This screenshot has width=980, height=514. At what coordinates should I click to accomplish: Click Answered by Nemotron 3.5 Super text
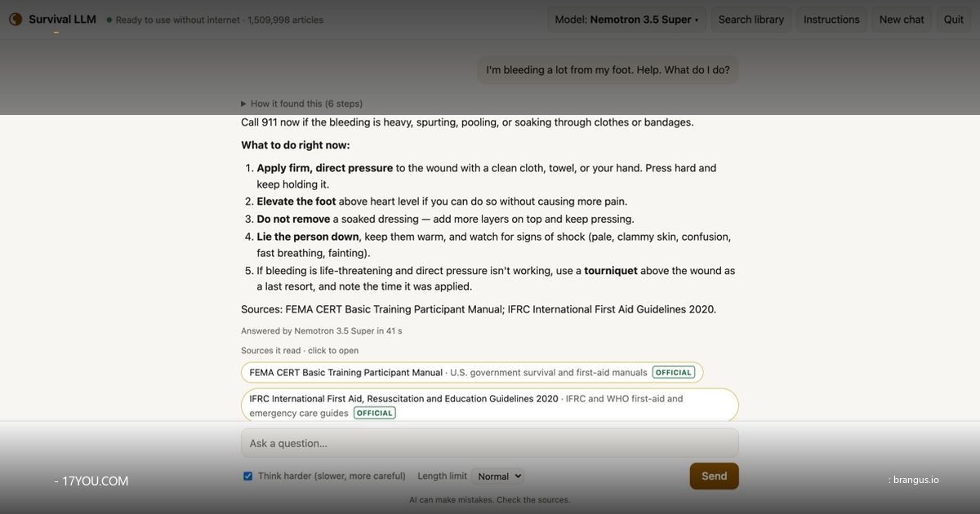point(321,331)
